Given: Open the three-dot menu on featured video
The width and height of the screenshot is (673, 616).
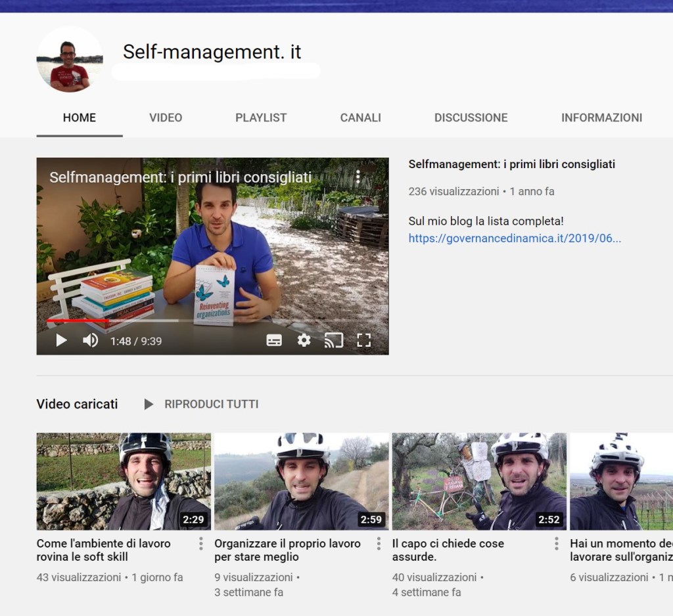Looking at the screenshot, I should coord(358,177).
